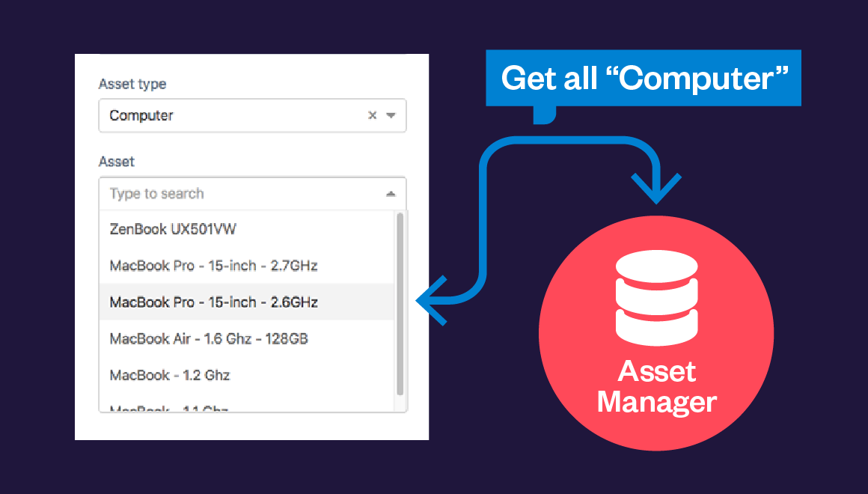Image resolution: width=868 pixels, height=494 pixels.
Task: Select ZenBook UX501VW
Action: 247,229
